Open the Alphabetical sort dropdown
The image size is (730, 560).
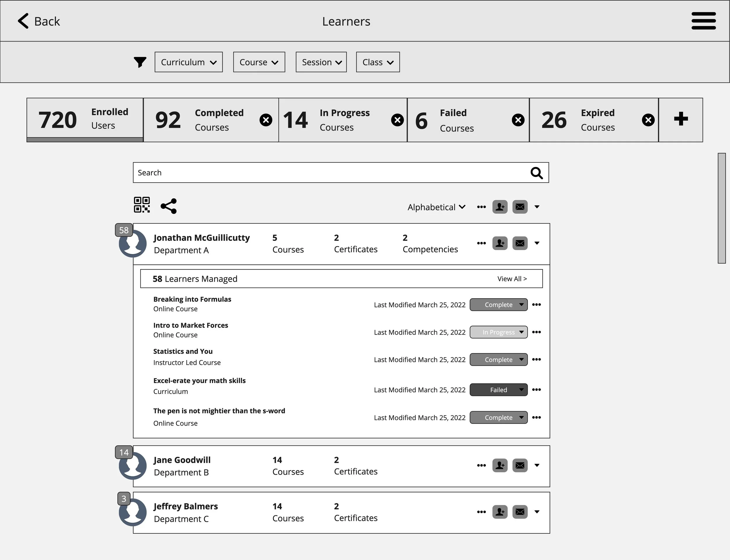click(x=436, y=207)
